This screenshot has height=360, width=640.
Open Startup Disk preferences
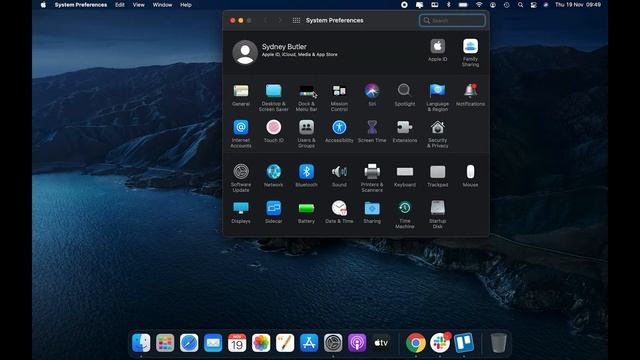click(x=438, y=214)
